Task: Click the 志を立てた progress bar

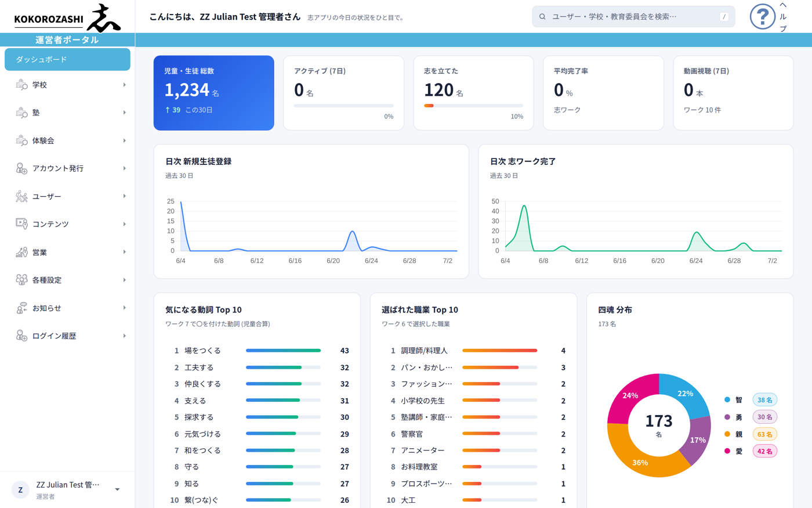Action: (473, 106)
